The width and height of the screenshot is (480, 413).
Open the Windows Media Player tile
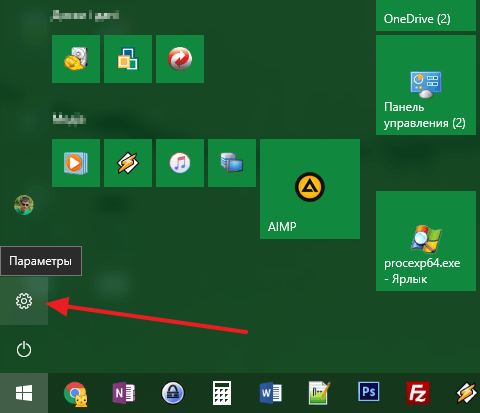click(76, 163)
